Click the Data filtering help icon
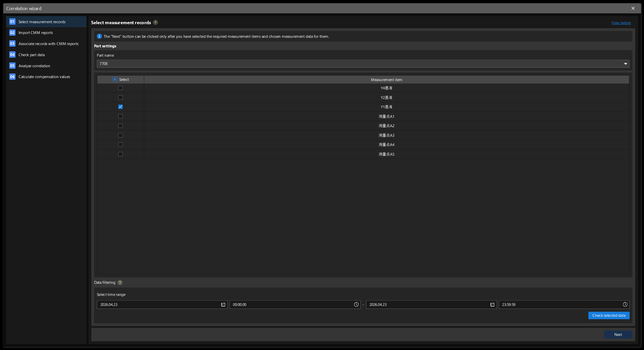Image resolution: width=644 pixels, height=350 pixels. (x=120, y=283)
